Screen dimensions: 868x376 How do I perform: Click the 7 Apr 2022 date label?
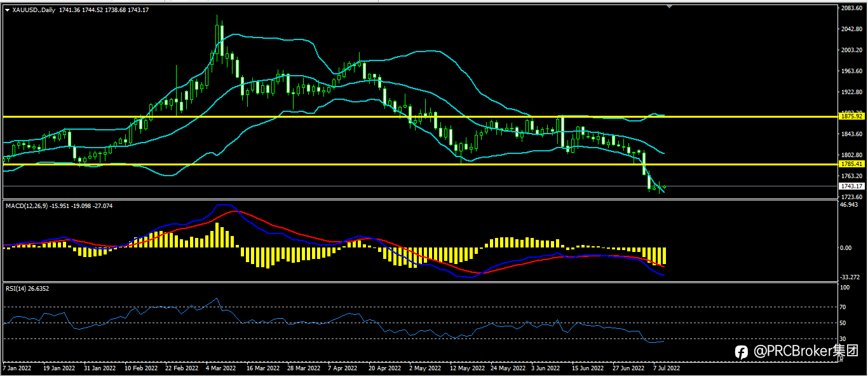point(344,368)
